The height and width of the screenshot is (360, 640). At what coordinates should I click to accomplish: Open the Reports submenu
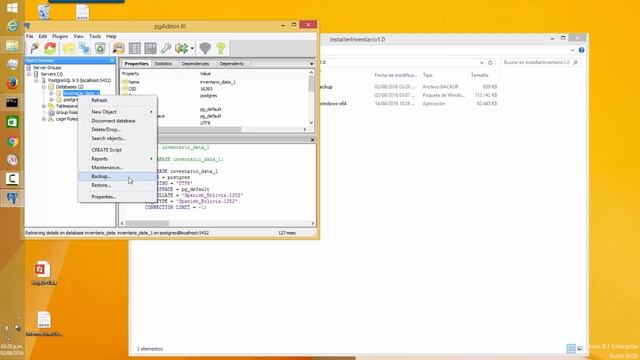tap(118, 159)
